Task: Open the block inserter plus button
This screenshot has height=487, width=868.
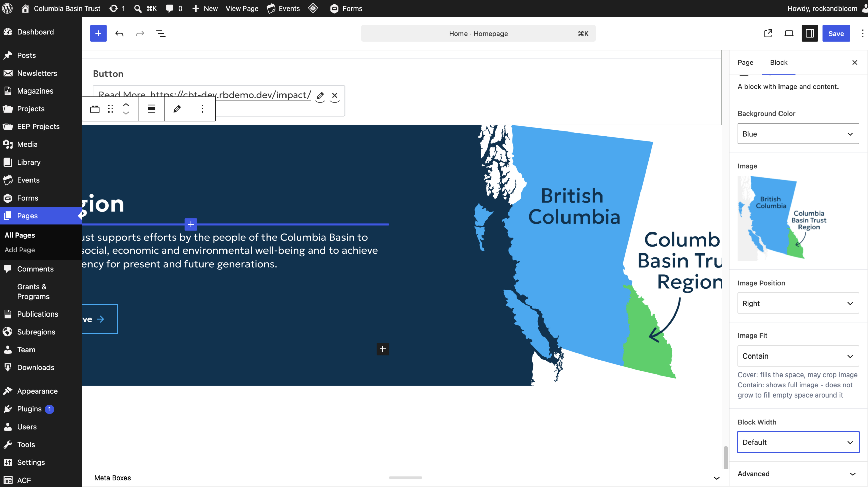Action: (x=98, y=33)
